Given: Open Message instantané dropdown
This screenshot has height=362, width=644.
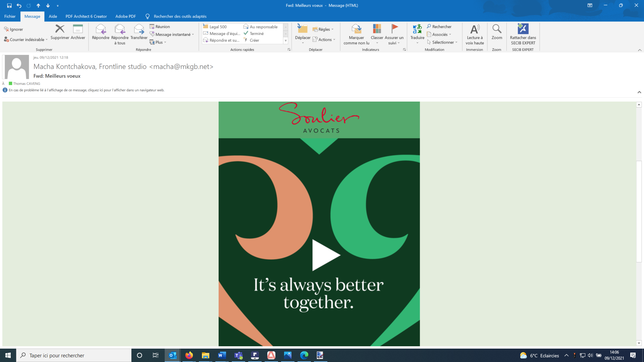Looking at the screenshot, I should (x=172, y=35).
